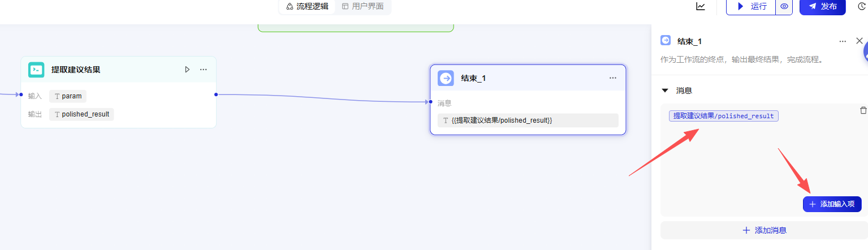The image size is (868, 250).
Task: Click the 运行 run button
Action: pos(751,7)
